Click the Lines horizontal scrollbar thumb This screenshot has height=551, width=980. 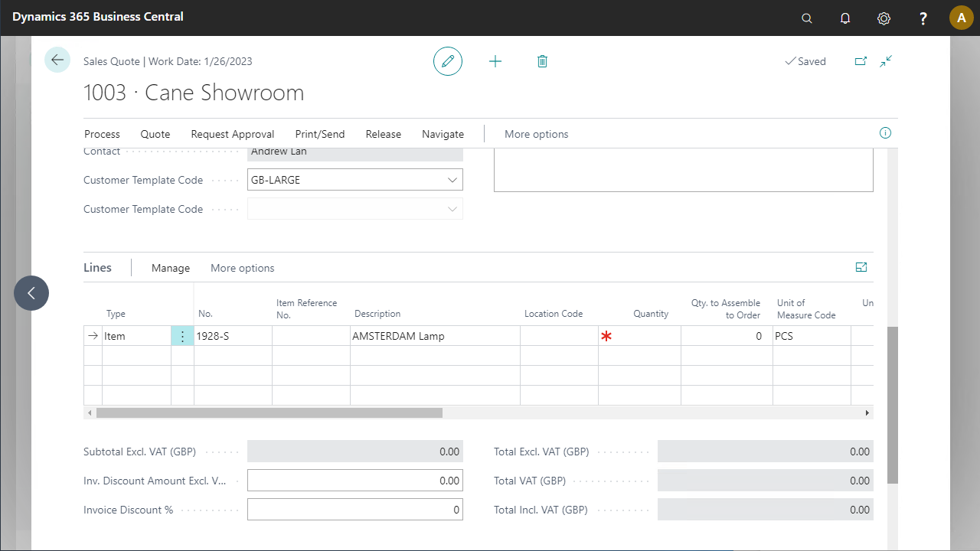pos(269,412)
